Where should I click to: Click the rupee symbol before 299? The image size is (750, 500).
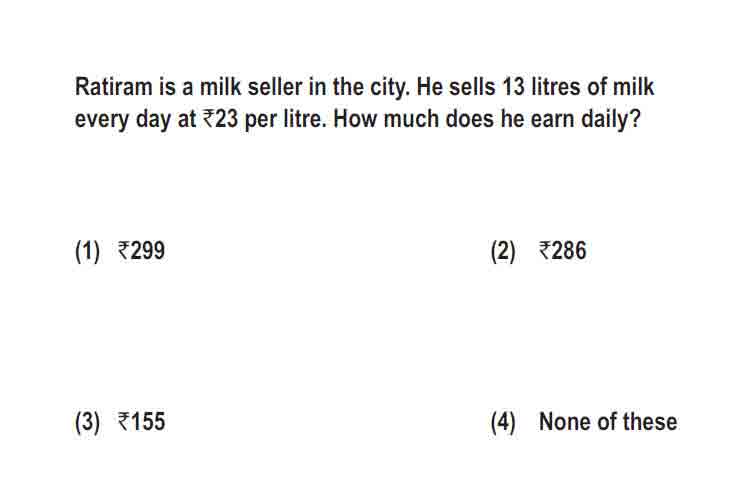tap(123, 251)
